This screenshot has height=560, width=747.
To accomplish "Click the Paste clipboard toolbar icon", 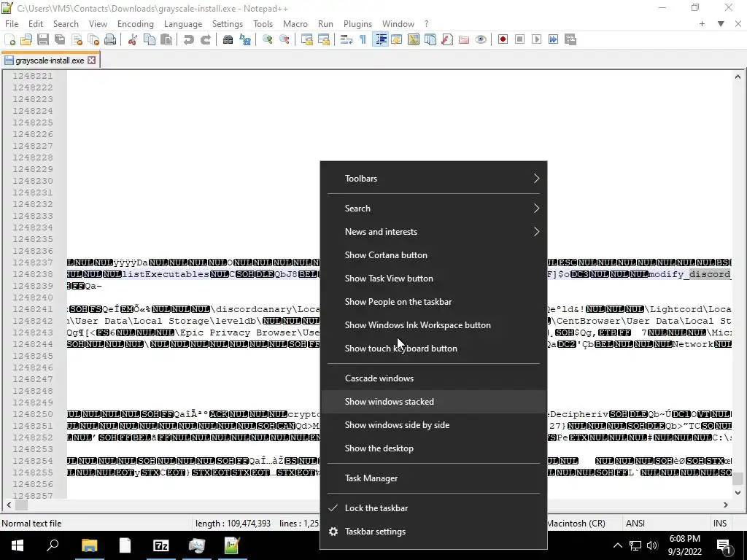I will [x=166, y=39].
